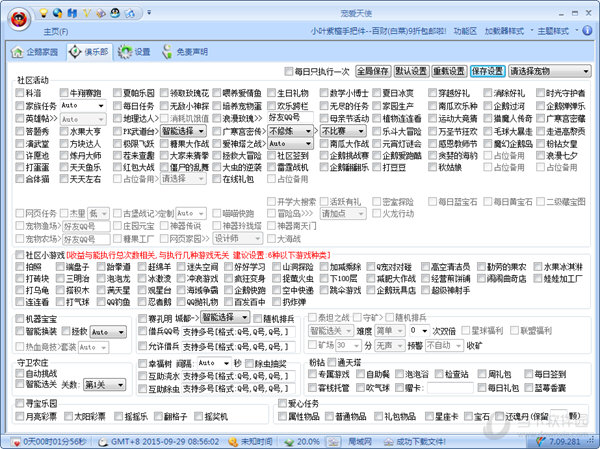Viewport: 600px width, 449px height.
Task: Click the 借兵QQ号 input field
Action: 238,331
